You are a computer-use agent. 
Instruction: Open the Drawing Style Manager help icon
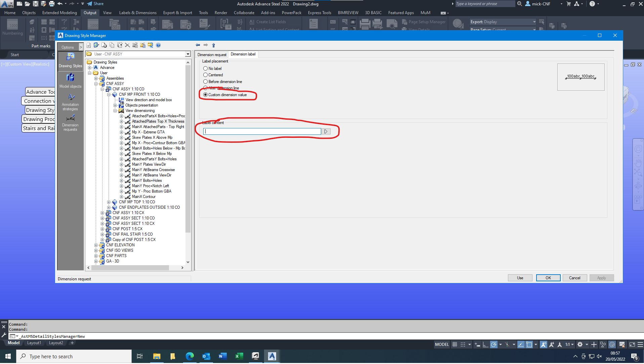[158, 45]
